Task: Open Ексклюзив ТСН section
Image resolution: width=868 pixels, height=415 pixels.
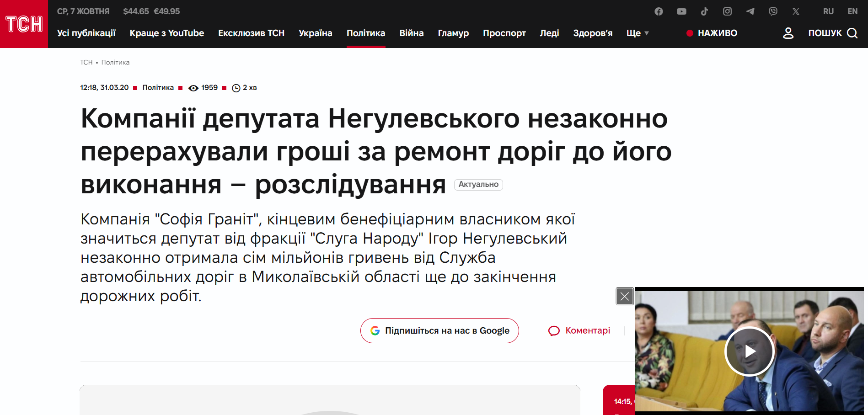Action: pos(251,33)
